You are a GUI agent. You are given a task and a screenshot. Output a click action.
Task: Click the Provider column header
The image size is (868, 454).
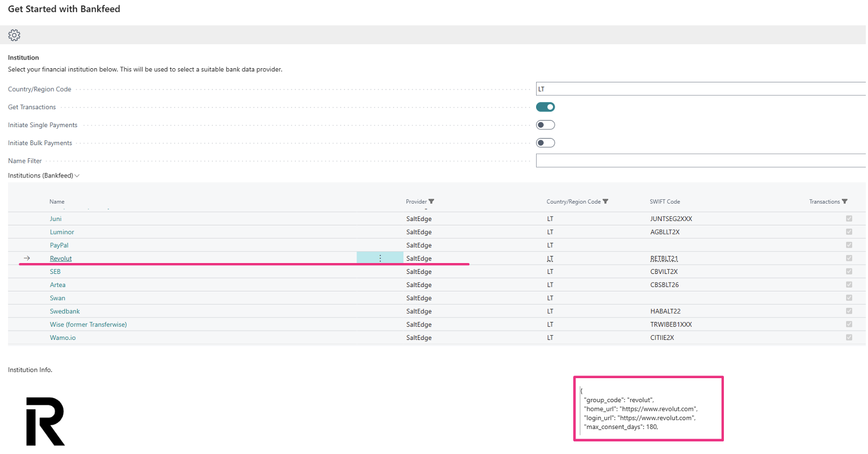[x=416, y=202]
